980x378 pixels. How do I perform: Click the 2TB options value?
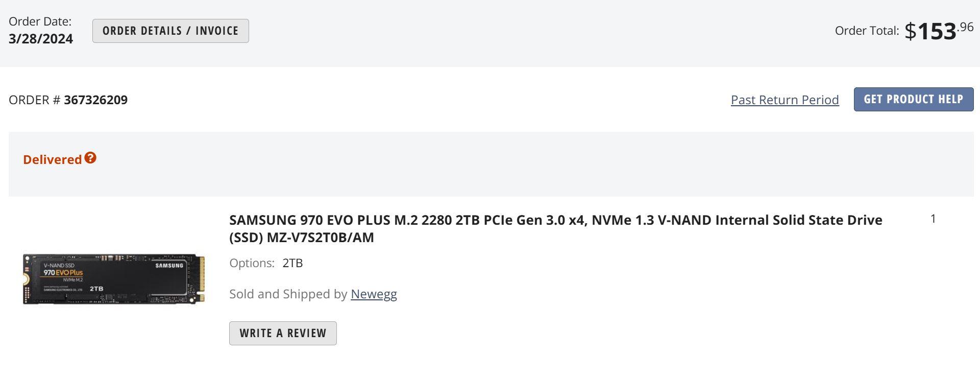coord(292,263)
